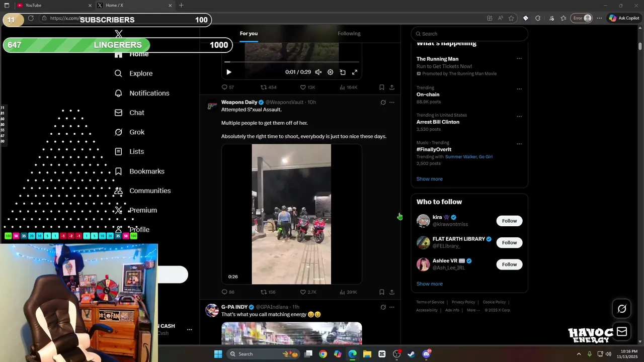Share the post with 13K likes

click(x=392, y=87)
